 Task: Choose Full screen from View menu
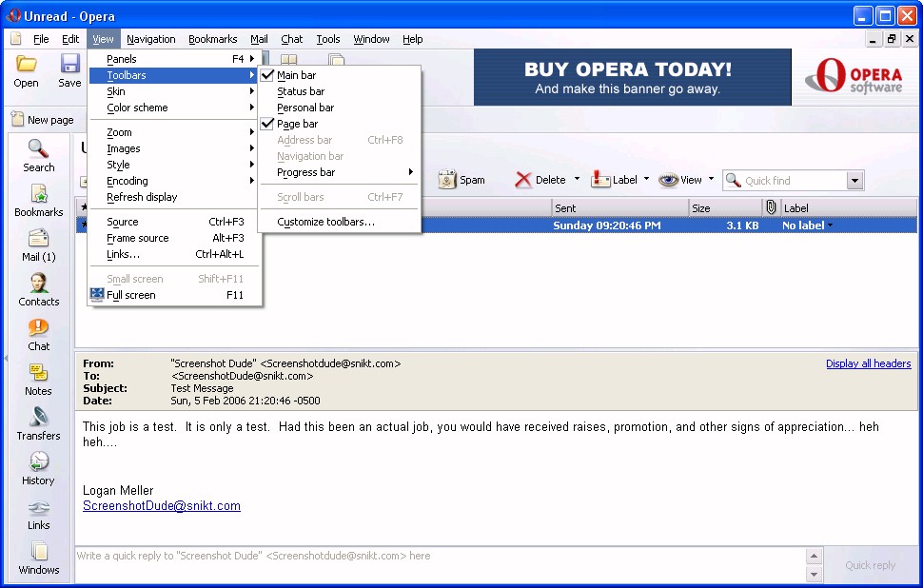131,295
